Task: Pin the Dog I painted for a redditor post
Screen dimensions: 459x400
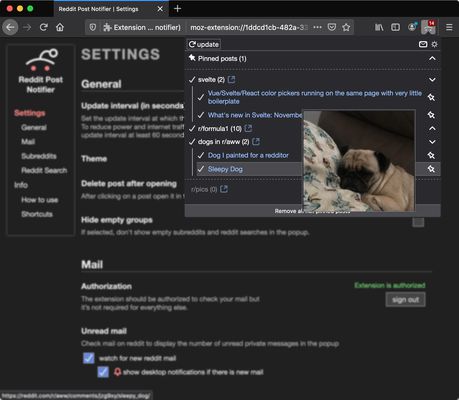Action: 431,155
